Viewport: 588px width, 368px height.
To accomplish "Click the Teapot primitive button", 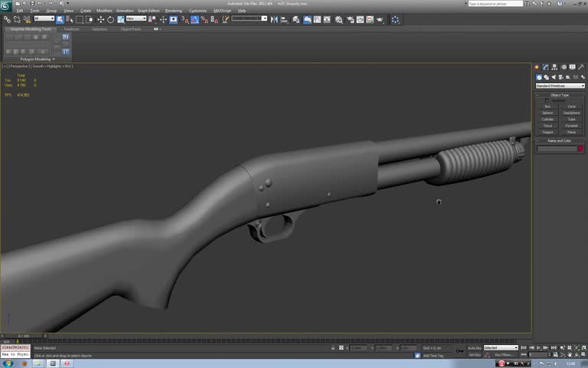I will click(547, 132).
